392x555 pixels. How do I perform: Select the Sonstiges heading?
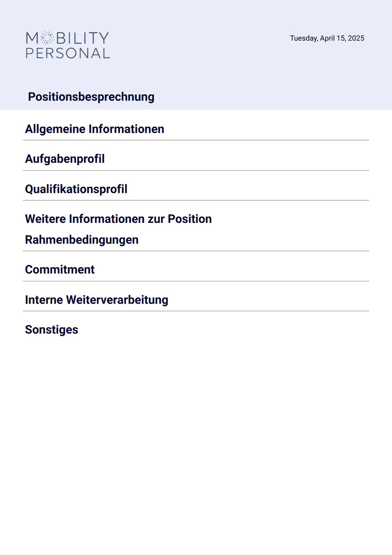tap(51, 330)
